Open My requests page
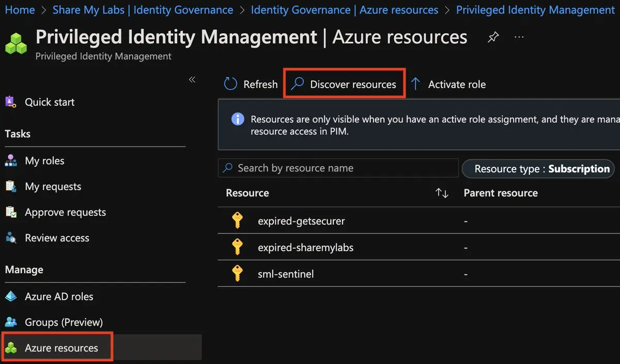 [x=53, y=187]
